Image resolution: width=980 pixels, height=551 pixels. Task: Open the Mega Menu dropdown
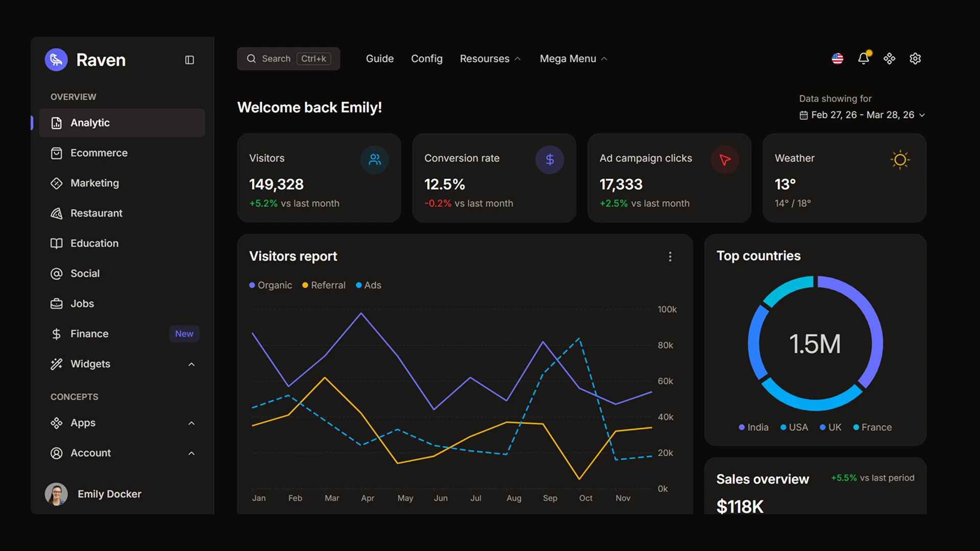(x=573, y=59)
